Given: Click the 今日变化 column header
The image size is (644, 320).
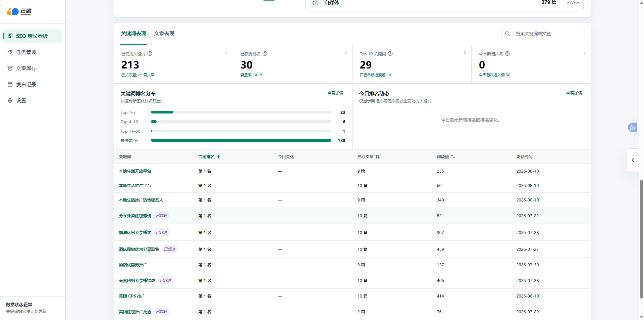Looking at the screenshot, I should (x=286, y=157).
